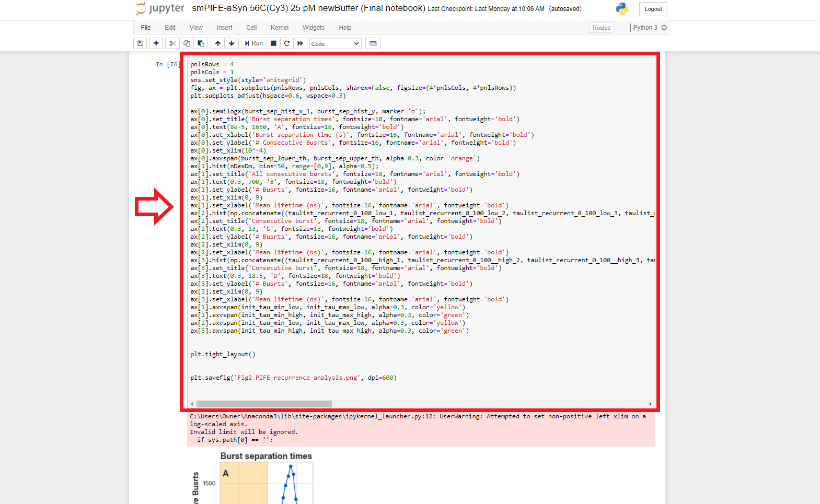
Task: Place cursor on the plt.tight_layout() line
Action: coord(223,354)
